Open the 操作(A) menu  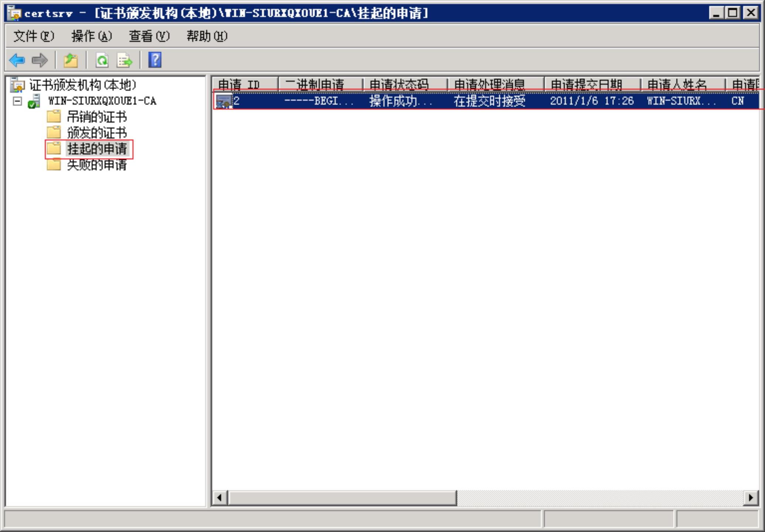point(91,36)
